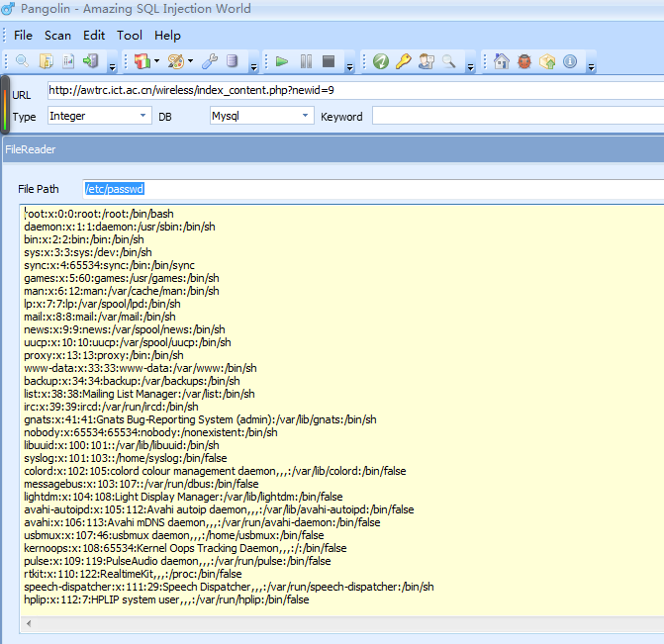664x644 pixels.
Task: Expand dropdown arrow beside palette icon
Action: coord(191,61)
